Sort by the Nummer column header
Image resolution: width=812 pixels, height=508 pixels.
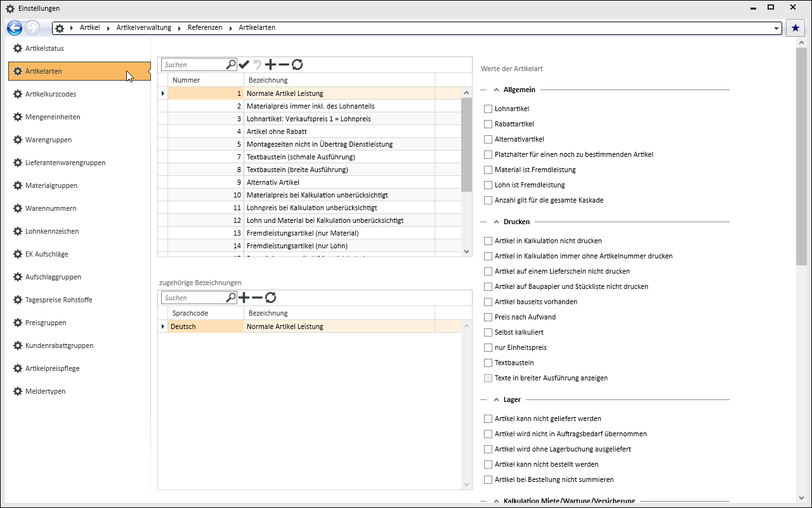[206, 80]
